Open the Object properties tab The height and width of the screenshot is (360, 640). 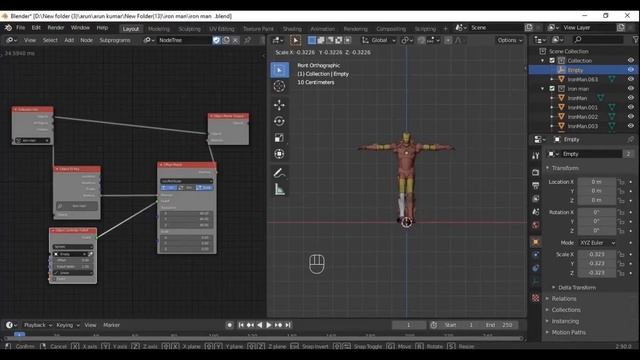(536, 242)
